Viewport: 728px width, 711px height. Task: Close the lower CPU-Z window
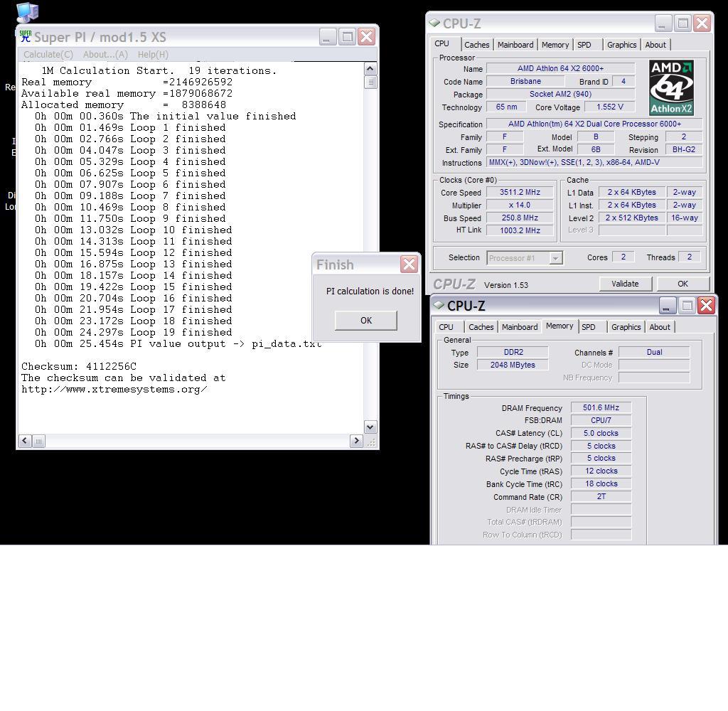[x=707, y=305]
